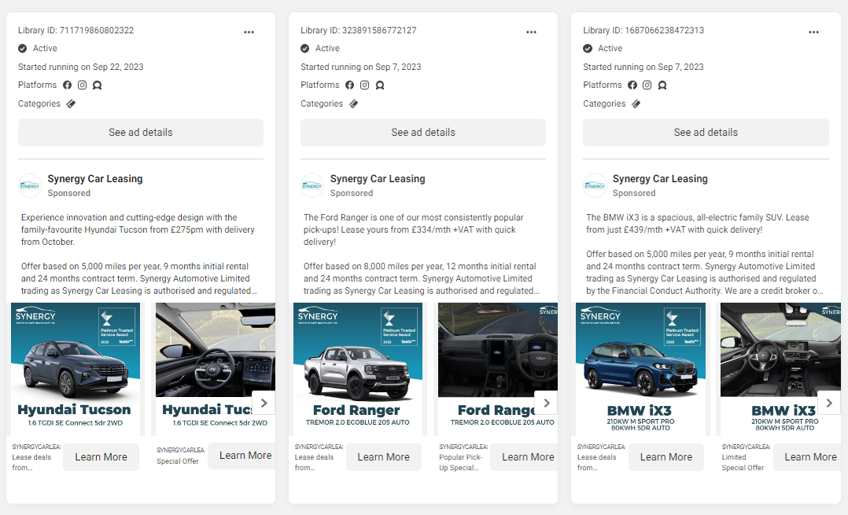Open Hyundai Tucson interior ad image
848x515 pixels.
click(215, 369)
